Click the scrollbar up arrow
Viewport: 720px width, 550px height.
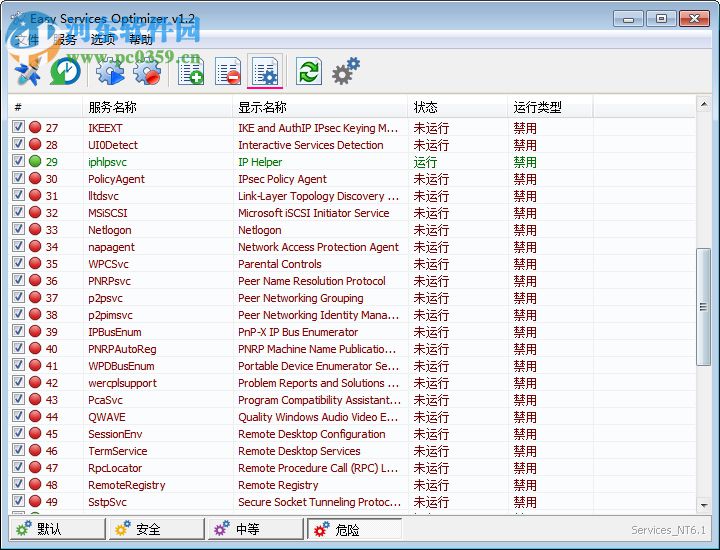pos(703,105)
